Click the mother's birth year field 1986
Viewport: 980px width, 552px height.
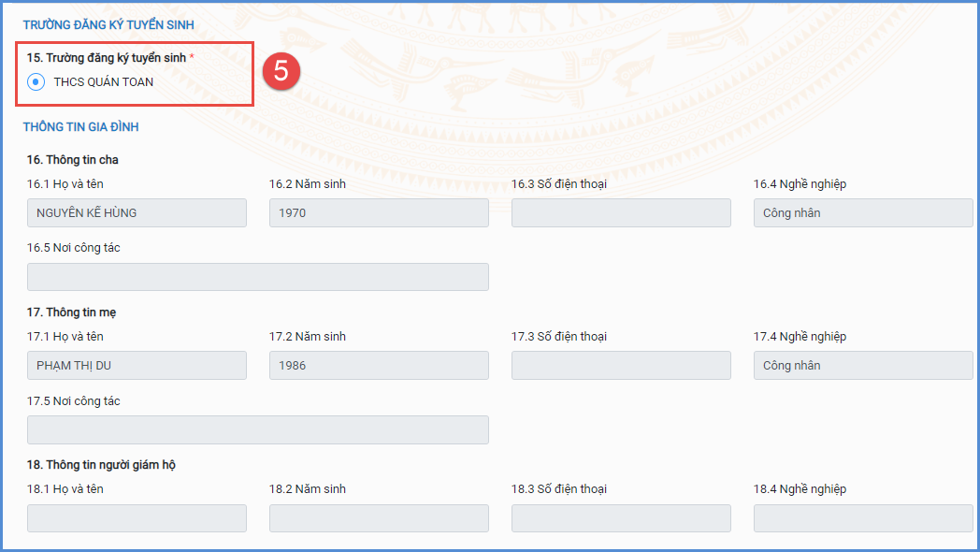tap(379, 366)
